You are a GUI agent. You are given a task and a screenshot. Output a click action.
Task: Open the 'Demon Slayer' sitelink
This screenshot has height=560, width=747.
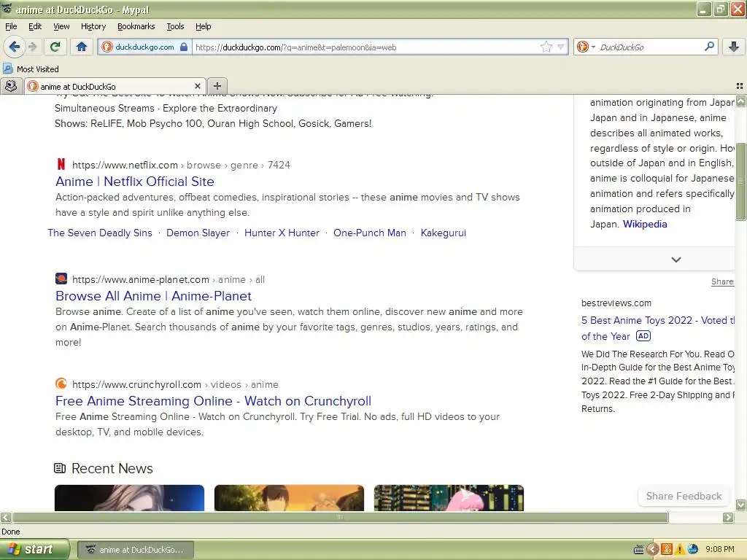198,233
